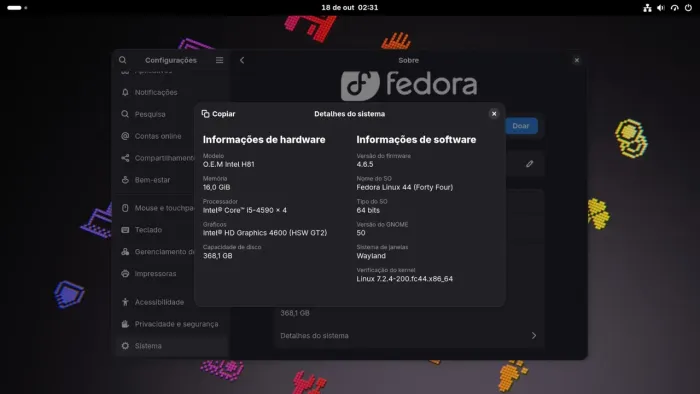Click the Notificações bell icon
Viewport: 700px width, 394px height.
[125, 92]
